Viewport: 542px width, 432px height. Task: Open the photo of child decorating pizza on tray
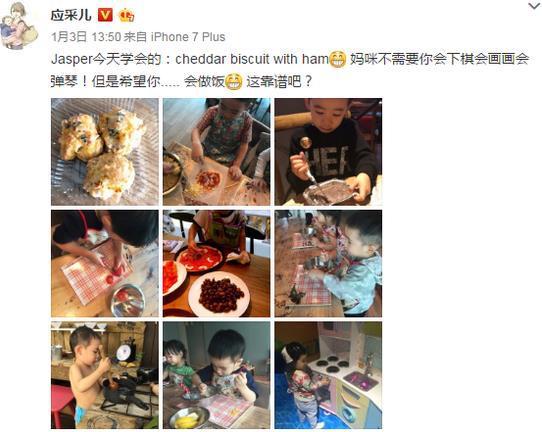(216, 152)
